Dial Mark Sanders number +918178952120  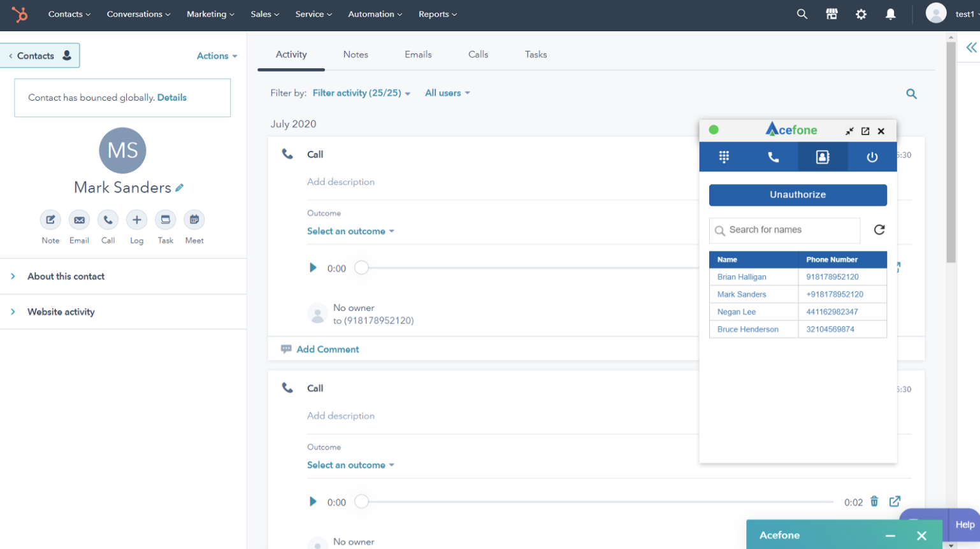click(835, 294)
